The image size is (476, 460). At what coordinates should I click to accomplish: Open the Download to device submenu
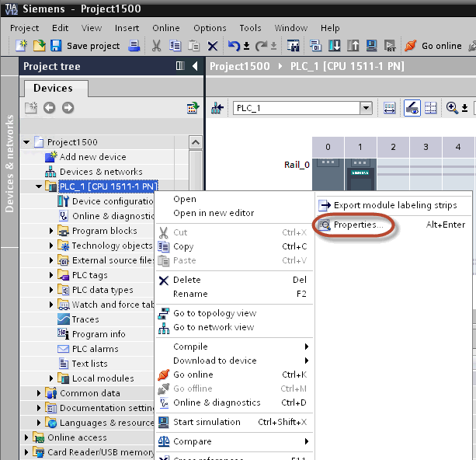(234, 361)
